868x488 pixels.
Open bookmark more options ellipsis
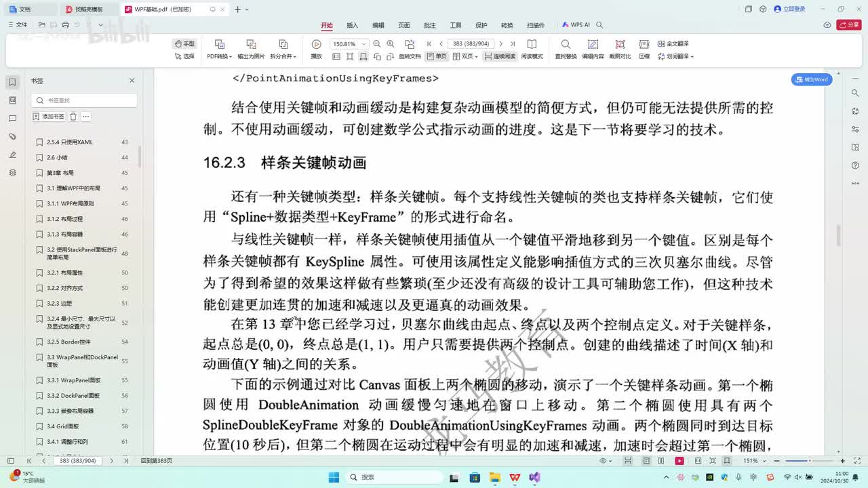click(86, 117)
